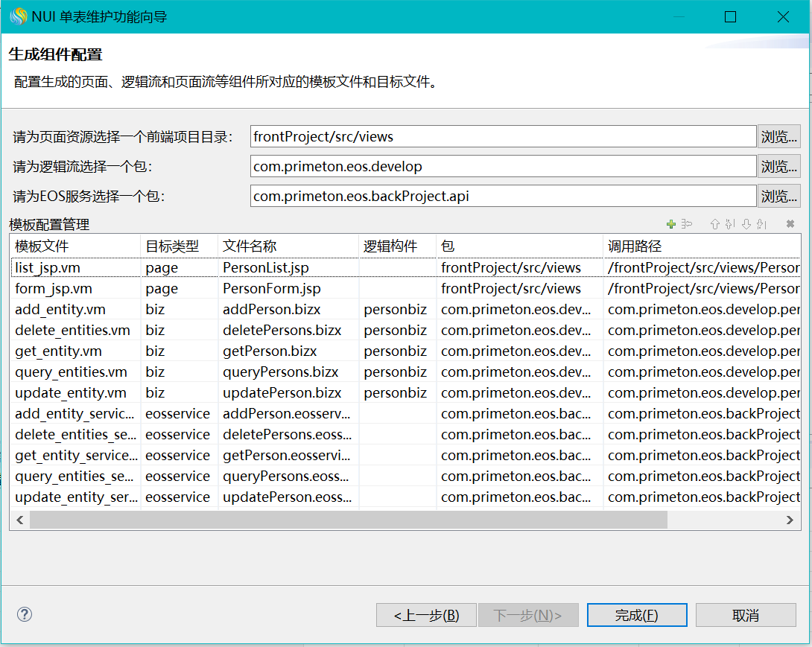Click the frontProject/src/views directory input field
Screen dimensions: 812x647
tap(503, 136)
